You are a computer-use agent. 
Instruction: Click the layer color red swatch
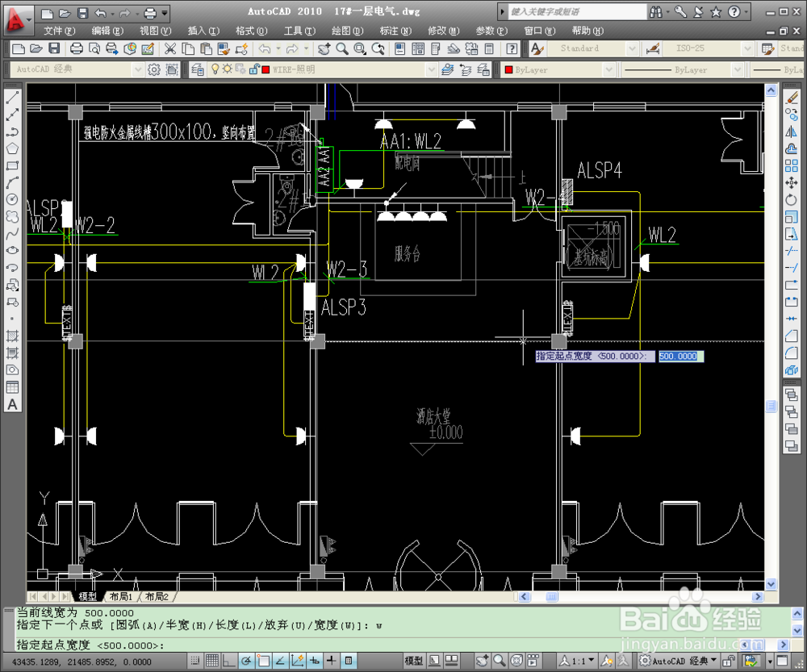[x=266, y=69]
